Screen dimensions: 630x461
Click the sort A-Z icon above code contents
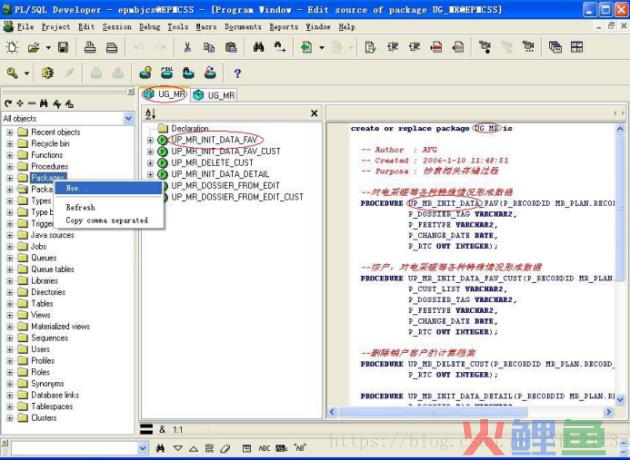[x=150, y=114]
